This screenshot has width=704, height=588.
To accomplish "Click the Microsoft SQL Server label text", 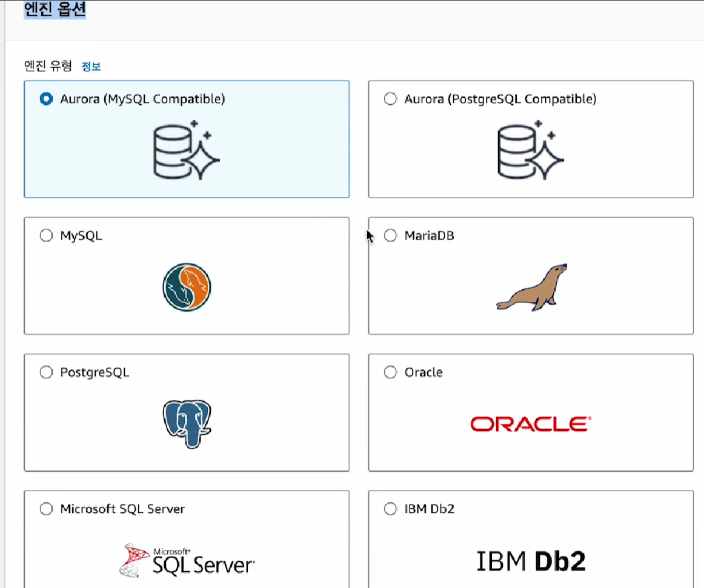I will 122,509.
